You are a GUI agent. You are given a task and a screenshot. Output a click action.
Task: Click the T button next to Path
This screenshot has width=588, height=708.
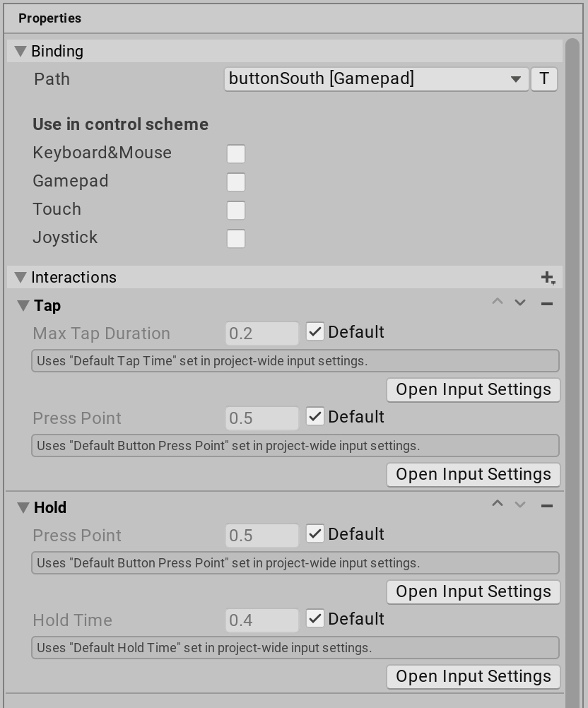543,79
